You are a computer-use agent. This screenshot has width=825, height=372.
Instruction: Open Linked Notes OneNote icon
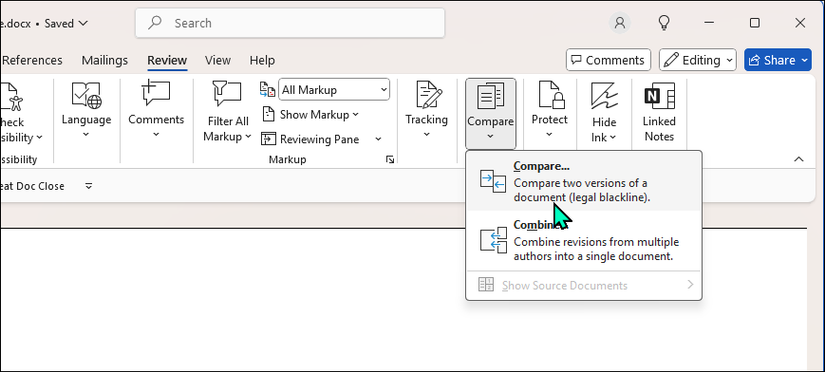click(x=659, y=96)
